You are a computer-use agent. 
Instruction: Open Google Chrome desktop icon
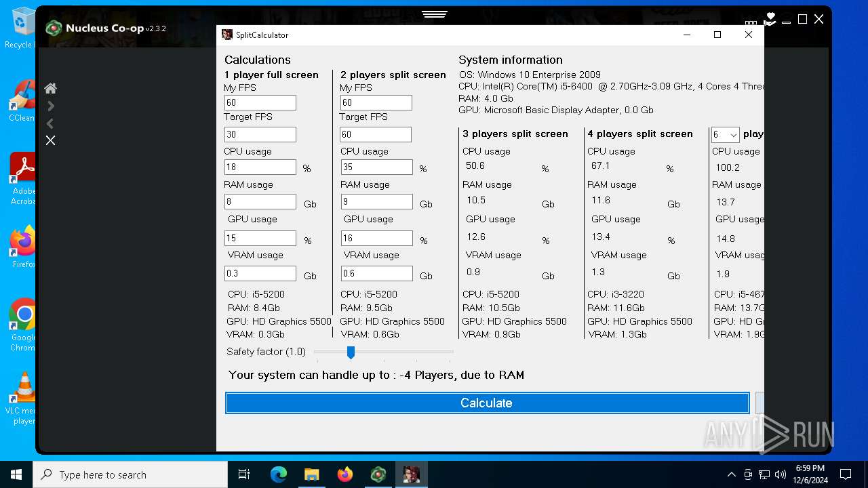22,325
